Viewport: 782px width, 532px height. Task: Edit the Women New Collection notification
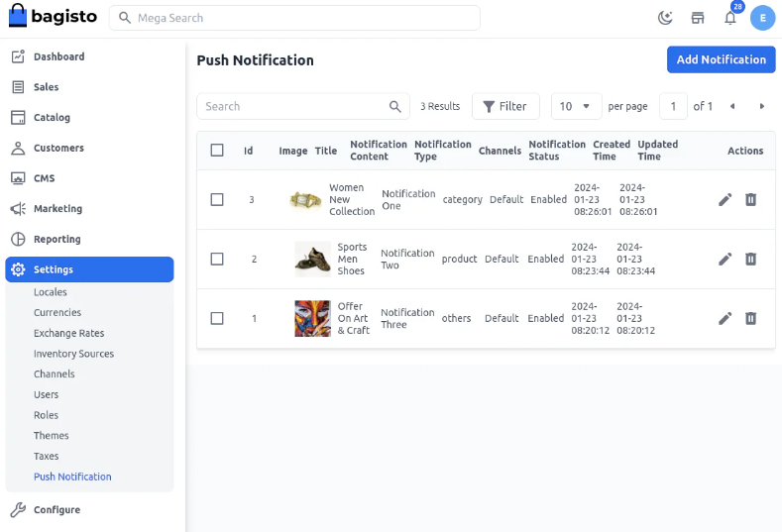click(725, 200)
